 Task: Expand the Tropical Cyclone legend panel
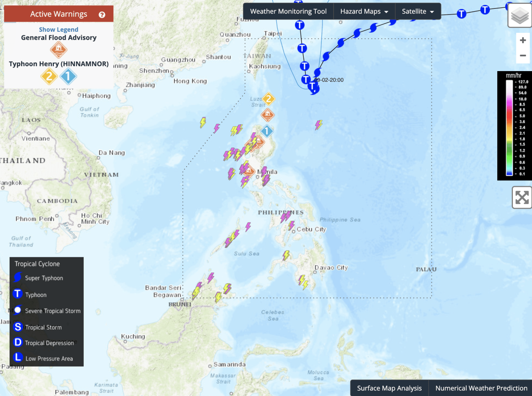click(37, 264)
